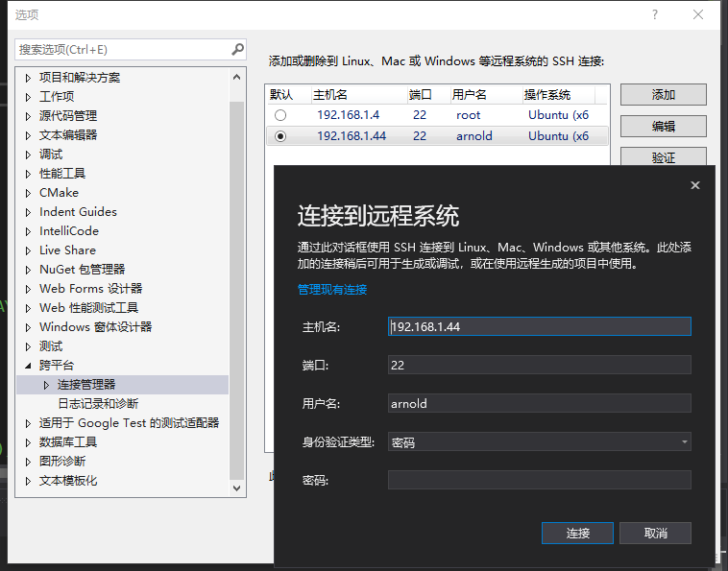Expand the 连接管理器 sub-node arrow
The image size is (728, 571).
(46, 385)
